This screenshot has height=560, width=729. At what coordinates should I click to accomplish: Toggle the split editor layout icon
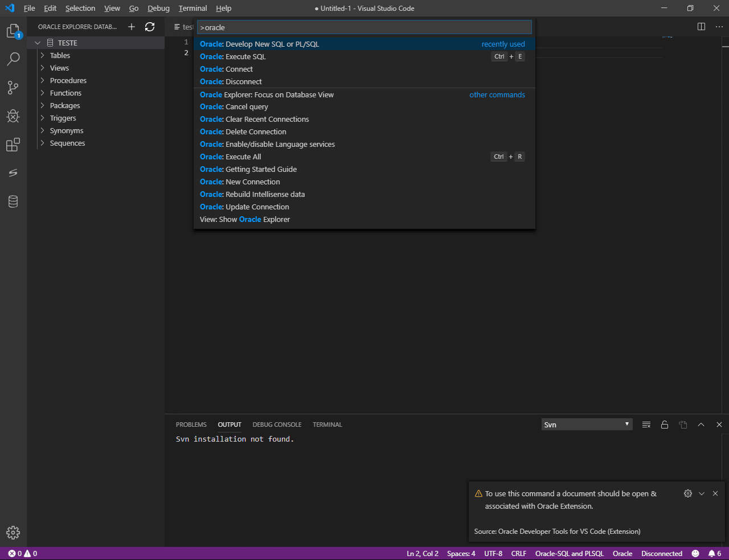[701, 26]
